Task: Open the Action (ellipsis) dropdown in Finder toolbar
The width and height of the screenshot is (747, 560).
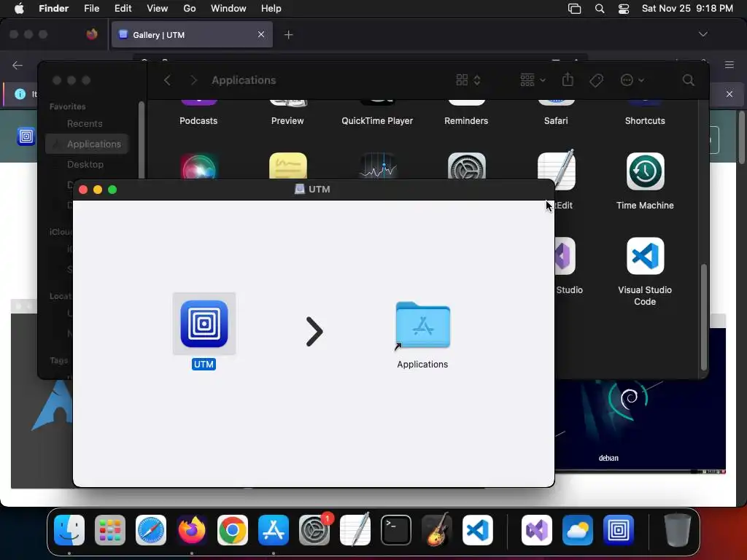Action: coord(632,80)
